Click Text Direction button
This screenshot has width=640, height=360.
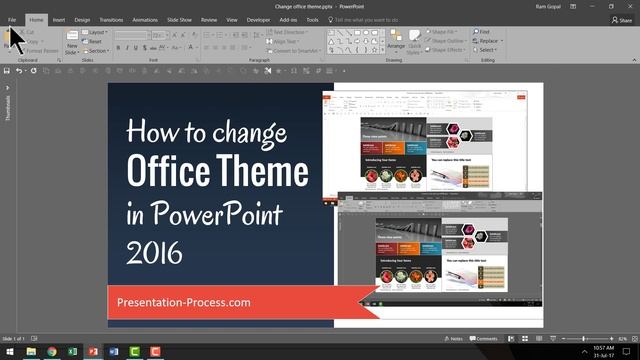pos(287,32)
